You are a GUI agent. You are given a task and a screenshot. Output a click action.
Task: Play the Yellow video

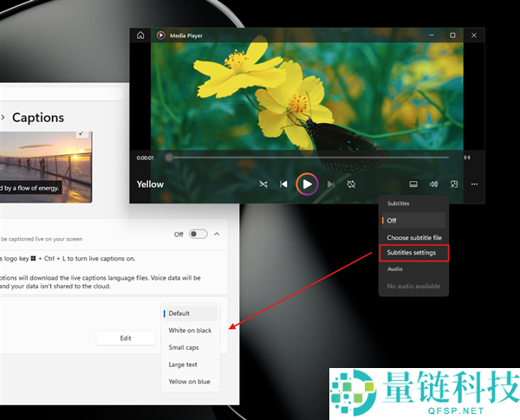tap(307, 184)
